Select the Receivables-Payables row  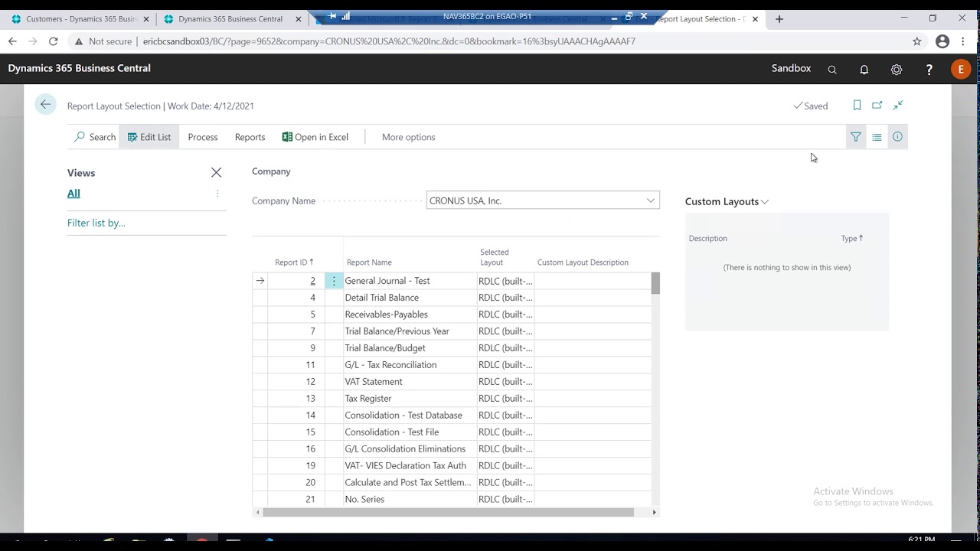pyautogui.click(x=452, y=315)
